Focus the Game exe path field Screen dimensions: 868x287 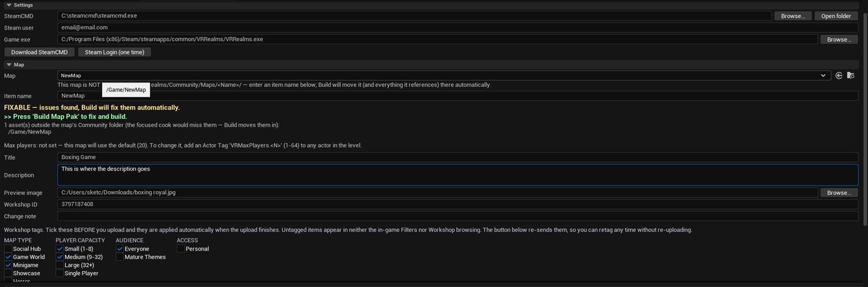click(437, 39)
